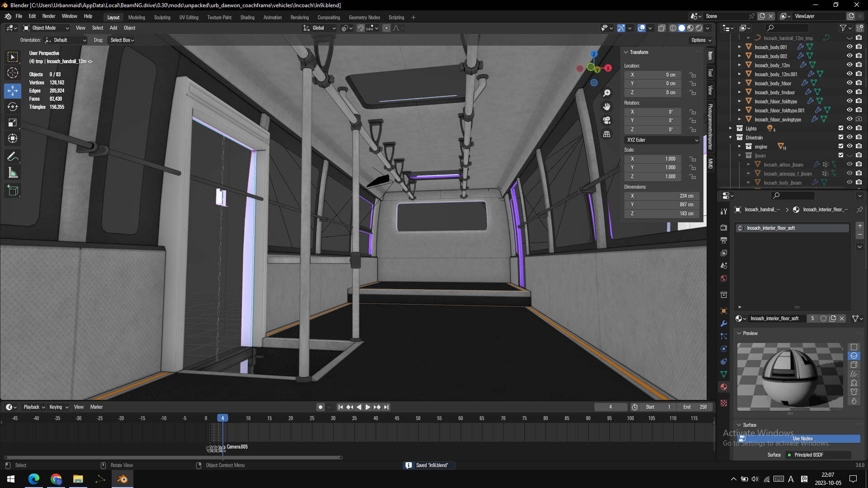The height and width of the screenshot is (488, 868).
Task: Switch to the Shading workspace tab
Action: point(247,18)
